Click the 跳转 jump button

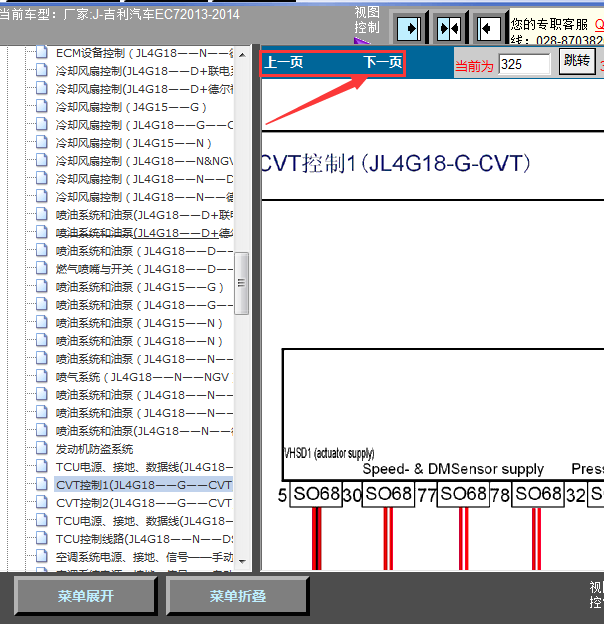[x=577, y=61]
